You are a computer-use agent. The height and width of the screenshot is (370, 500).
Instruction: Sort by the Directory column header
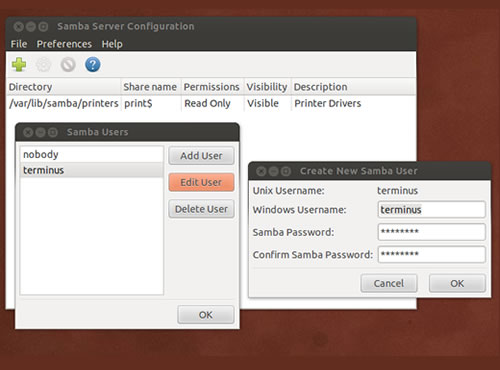click(x=63, y=87)
